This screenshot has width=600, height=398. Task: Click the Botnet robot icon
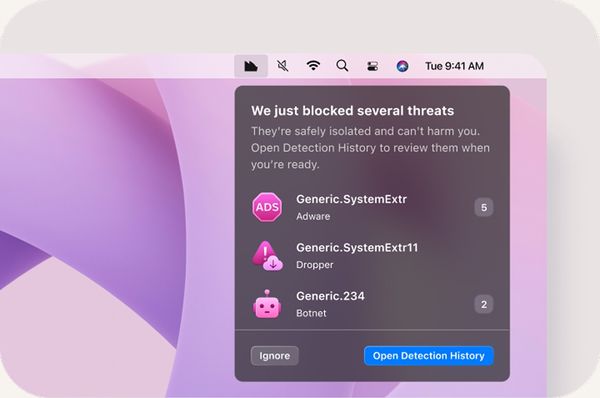[267, 304]
